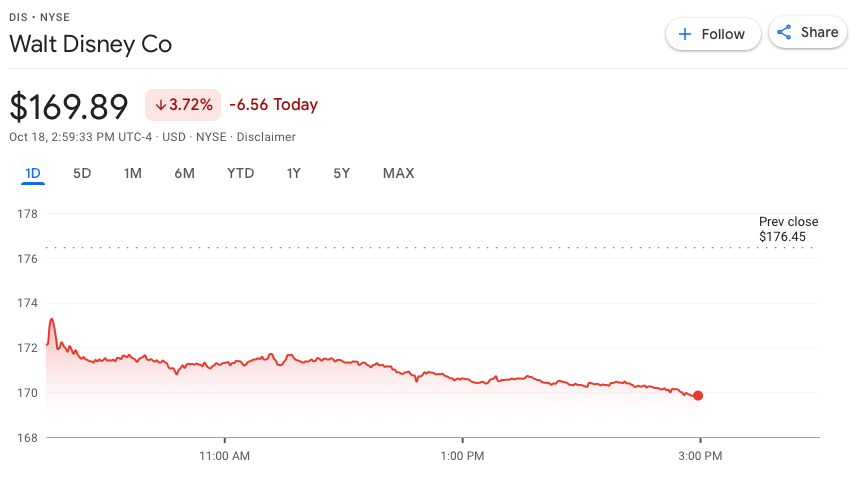
Task: Click the $169.89 current price
Action: click(x=69, y=106)
